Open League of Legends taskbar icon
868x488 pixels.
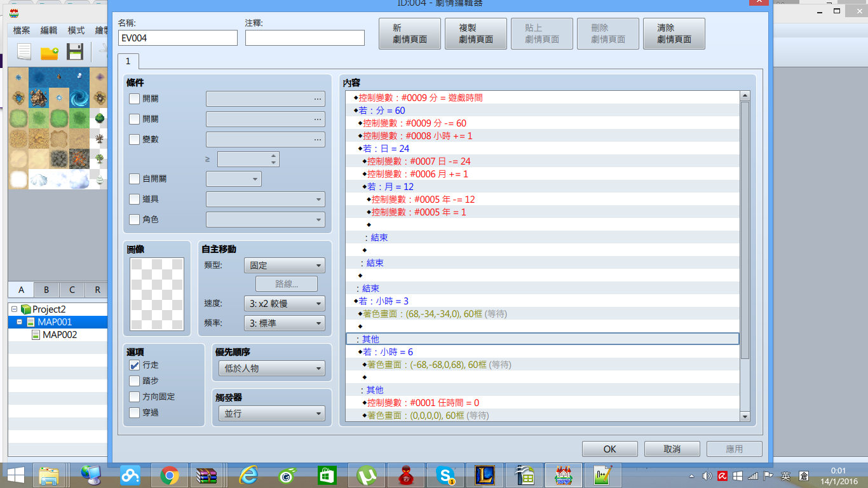484,475
